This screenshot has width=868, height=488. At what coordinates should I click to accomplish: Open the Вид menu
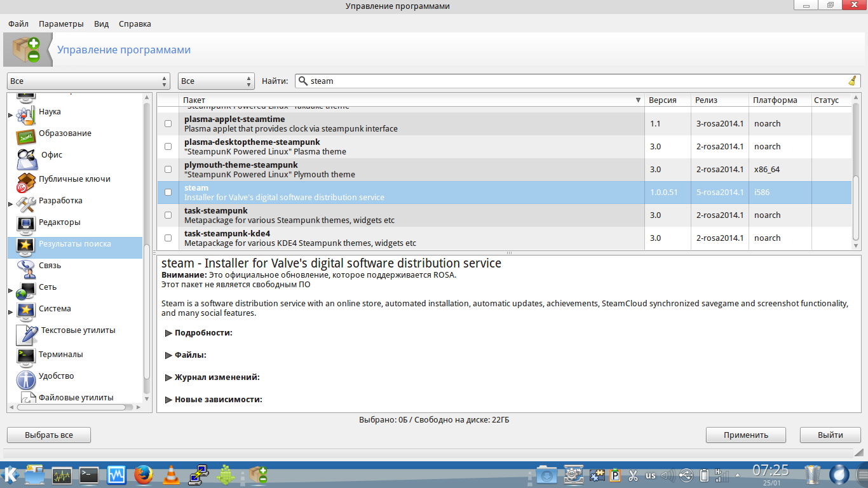point(102,24)
